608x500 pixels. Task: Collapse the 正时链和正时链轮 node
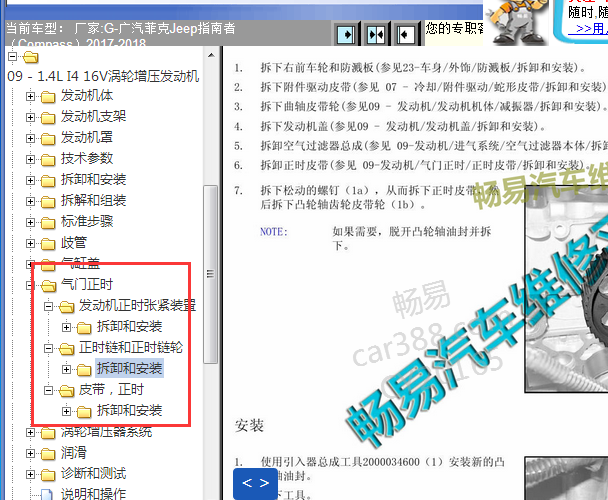48,348
